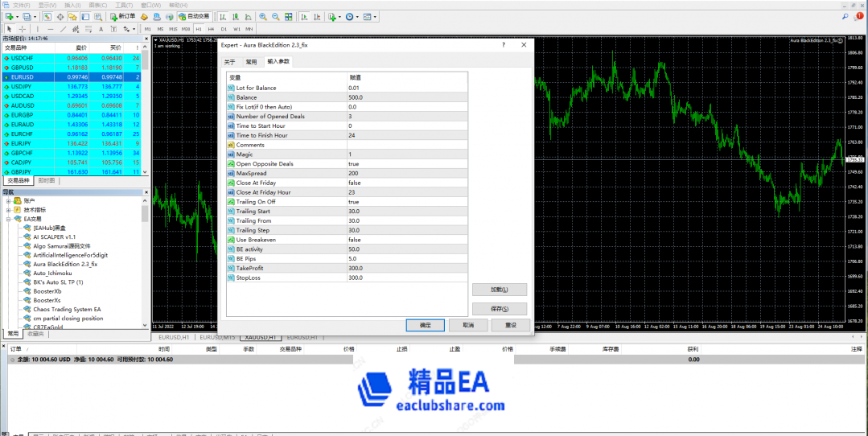The image size is (868, 436).
Task: Click the 加载(L) button
Action: (500, 290)
